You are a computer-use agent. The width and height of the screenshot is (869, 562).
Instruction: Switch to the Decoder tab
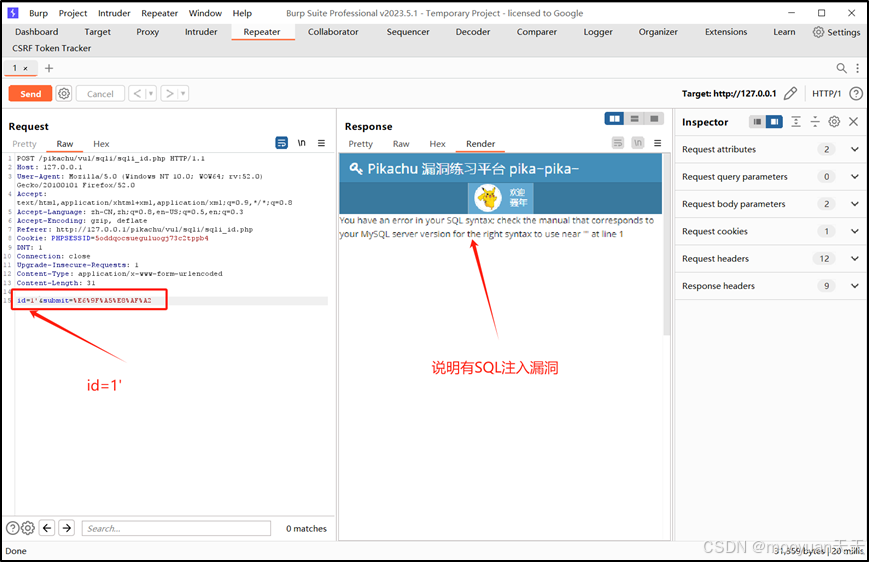(x=473, y=32)
